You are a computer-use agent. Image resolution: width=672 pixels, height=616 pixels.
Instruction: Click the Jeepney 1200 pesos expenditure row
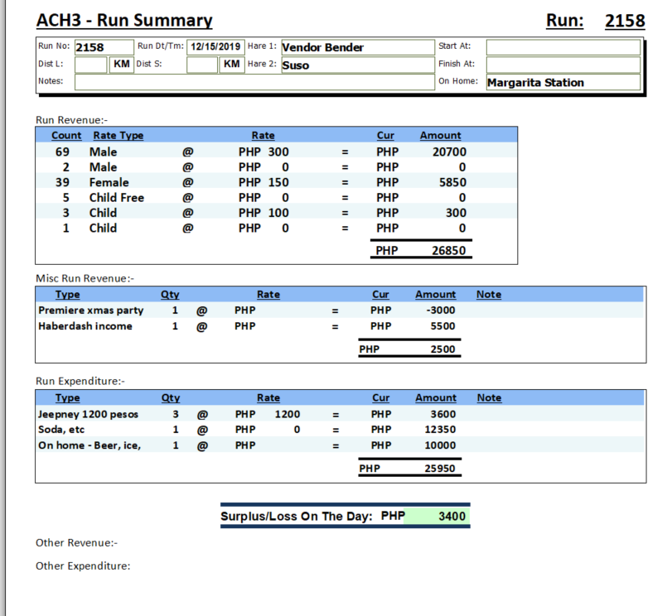tap(89, 414)
